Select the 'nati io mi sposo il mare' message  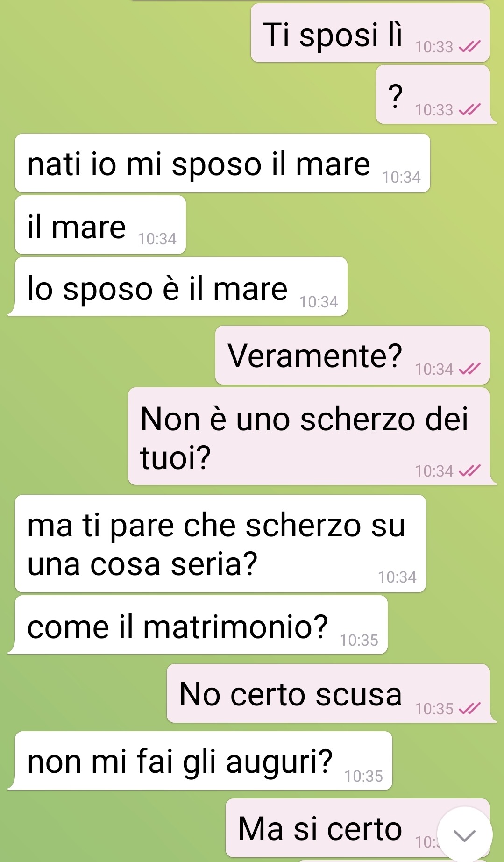(222, 163)
